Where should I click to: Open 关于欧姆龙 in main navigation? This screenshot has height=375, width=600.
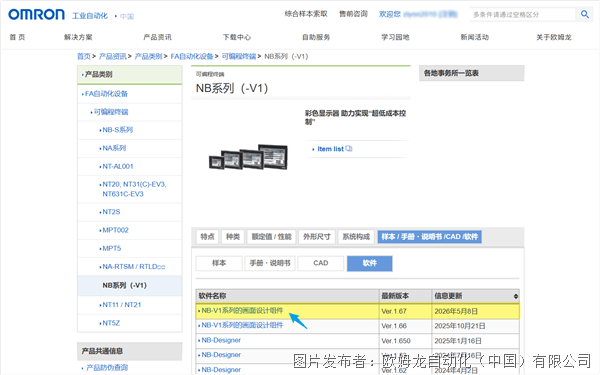(x=554, y=37)
